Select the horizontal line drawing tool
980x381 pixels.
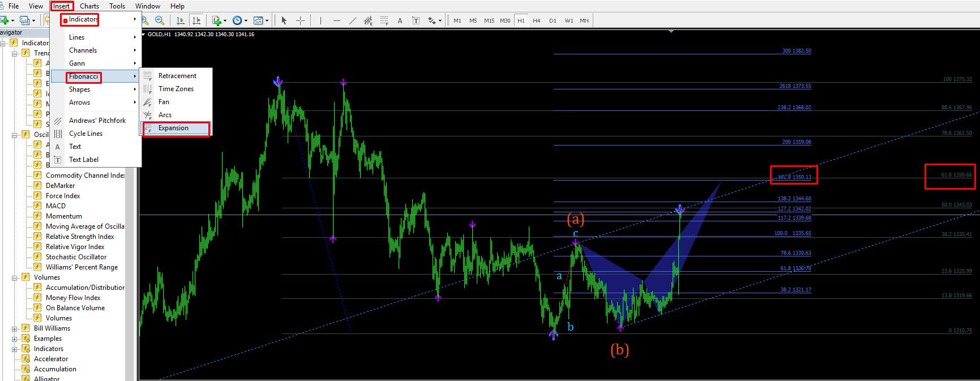337,20
